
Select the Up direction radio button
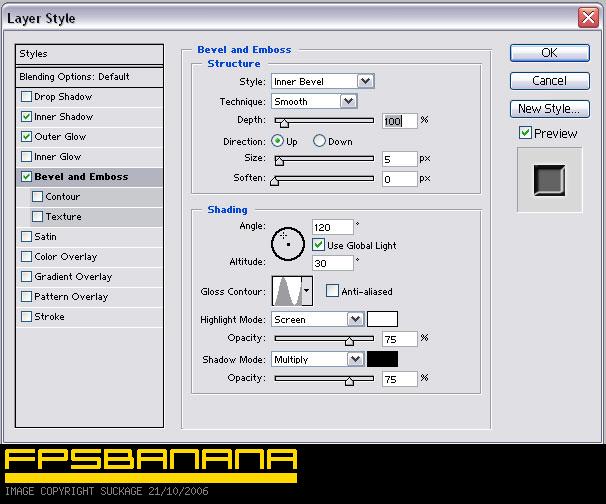(277, 141)
